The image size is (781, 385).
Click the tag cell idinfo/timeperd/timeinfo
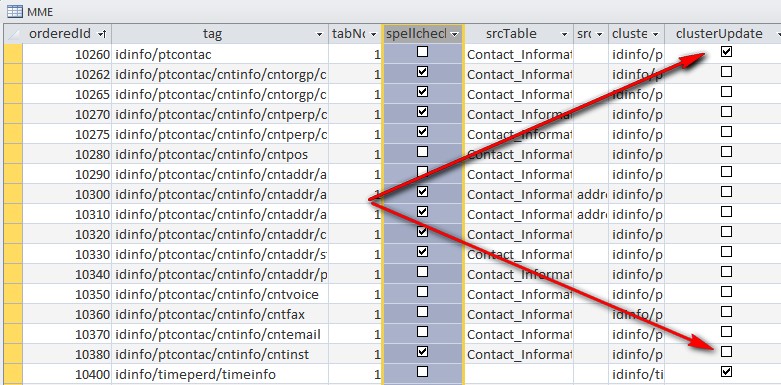[220, 374]
